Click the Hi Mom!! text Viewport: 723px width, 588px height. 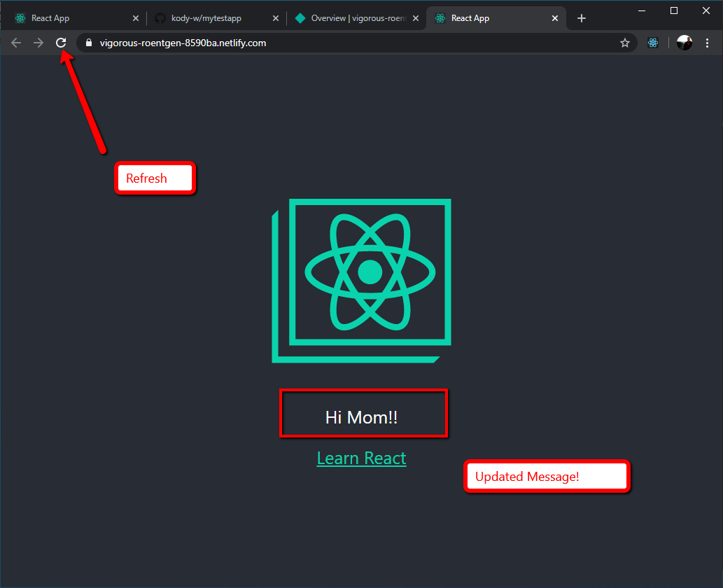point(361,417)
